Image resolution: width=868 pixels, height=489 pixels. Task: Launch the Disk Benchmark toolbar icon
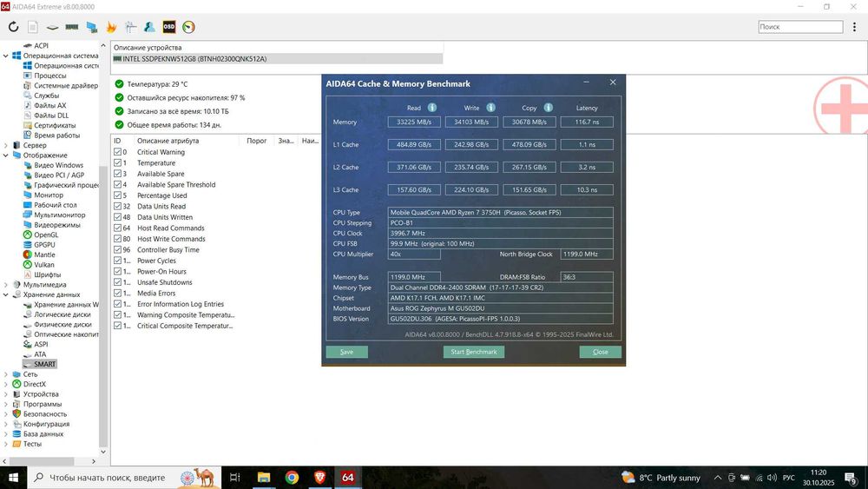click(x=52, y=27)
